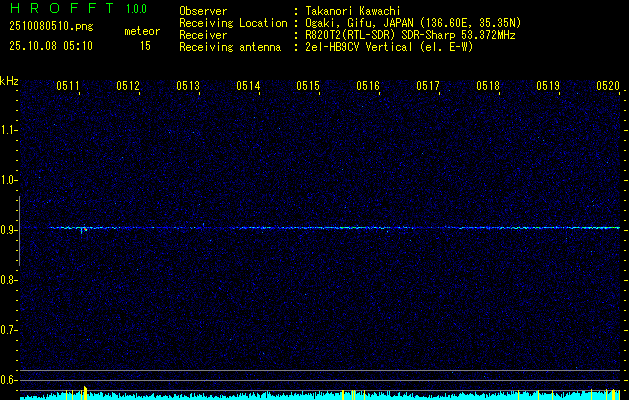
Task: Click the antenna text 2el-HB9CV Vertical
Action: (358, 47)
